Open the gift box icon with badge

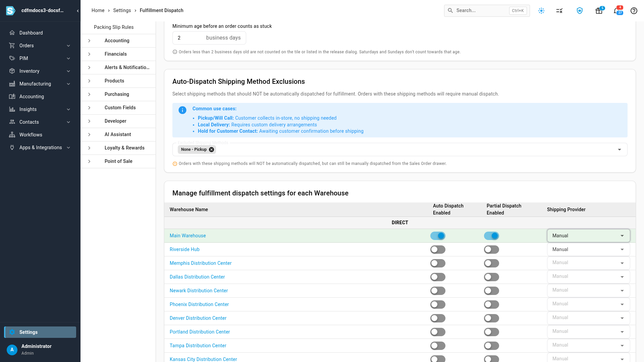(599, 11)
